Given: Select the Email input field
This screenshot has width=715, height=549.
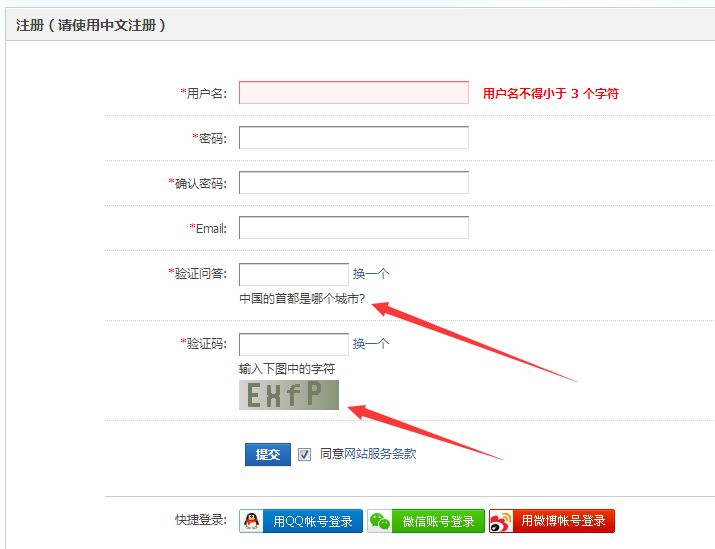Looking at the screenshot, I should 354,228.
